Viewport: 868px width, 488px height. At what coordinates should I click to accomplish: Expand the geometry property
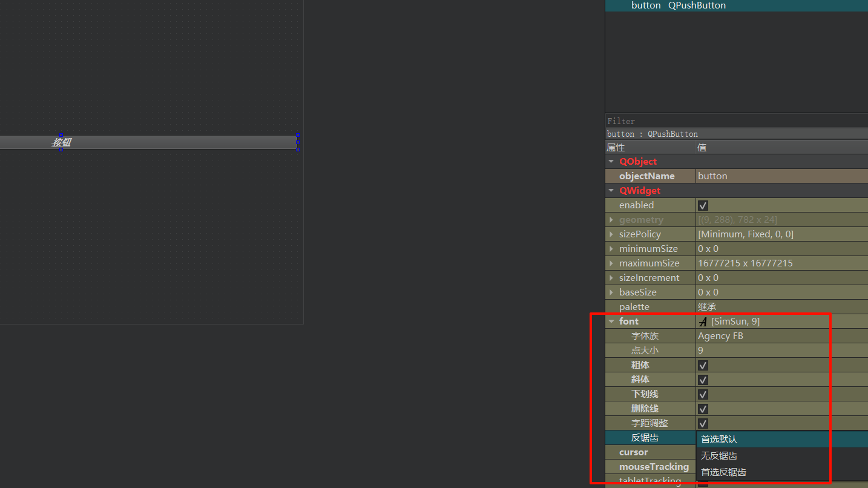(611, 220)
